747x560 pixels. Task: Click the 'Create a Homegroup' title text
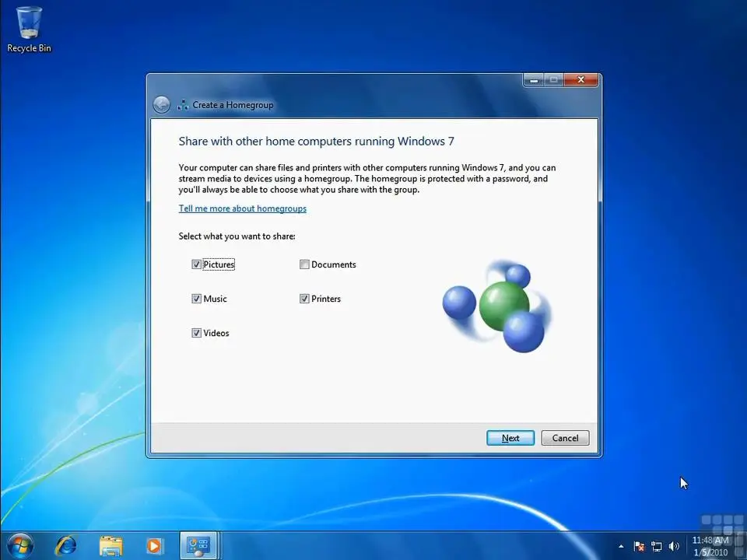pos(233,105)
